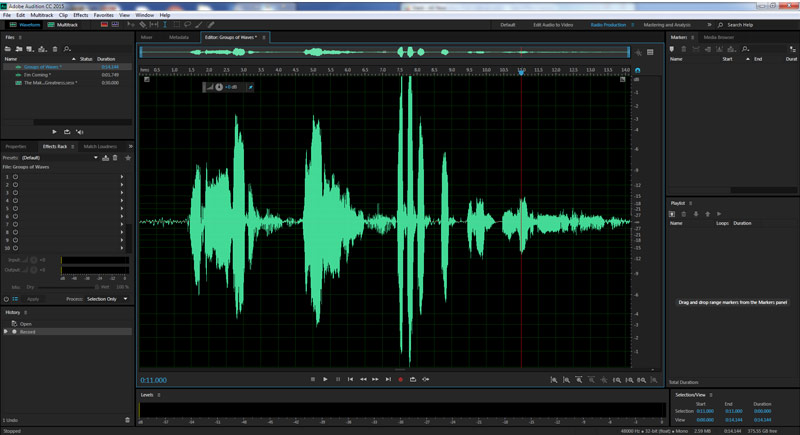
Task: Toggle power for effect slot 5
Action: click(x=15, y=209)
